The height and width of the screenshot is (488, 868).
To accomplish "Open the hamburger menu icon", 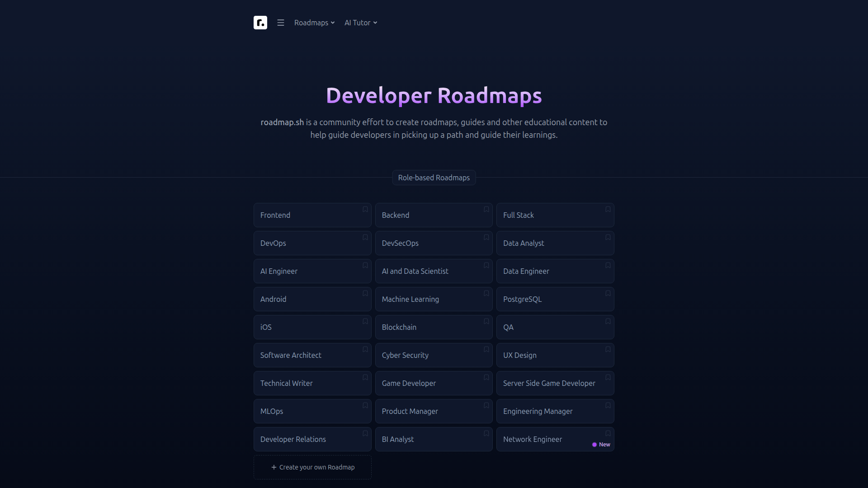I will (281, 23).
